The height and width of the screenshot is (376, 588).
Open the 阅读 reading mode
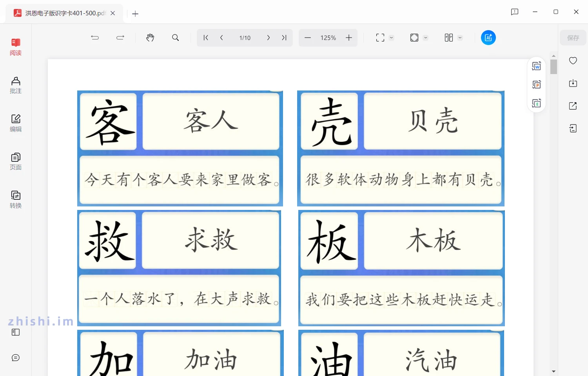(x=16, y=47)
